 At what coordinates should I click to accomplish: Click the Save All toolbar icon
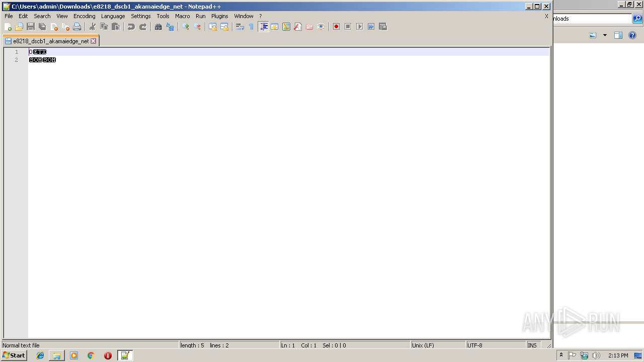(x=42, y=27)
